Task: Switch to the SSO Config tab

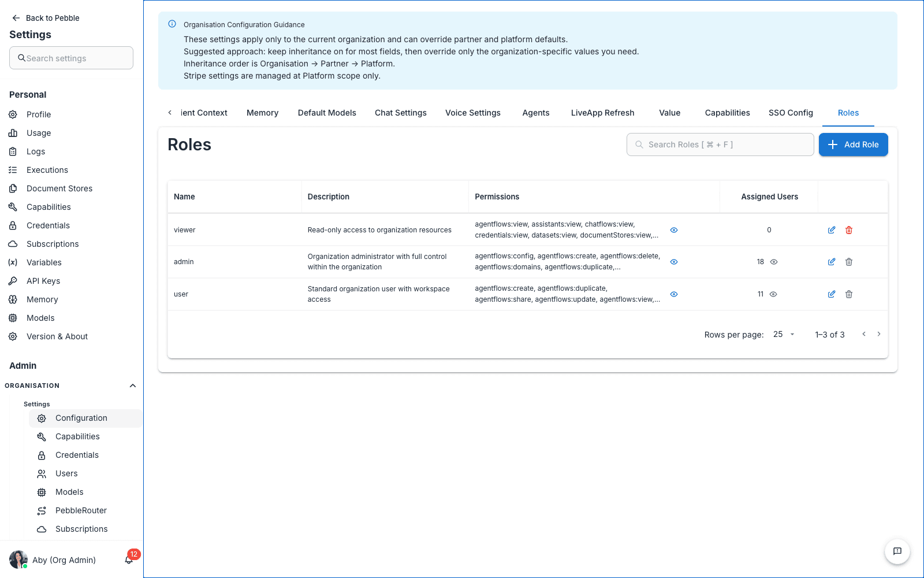Action: coord(791,113)
